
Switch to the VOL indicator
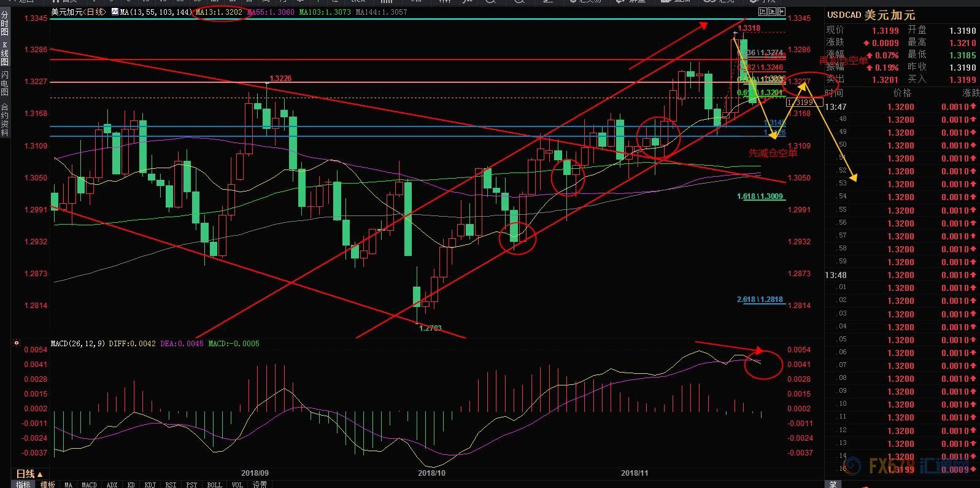(x=237, y=484)
